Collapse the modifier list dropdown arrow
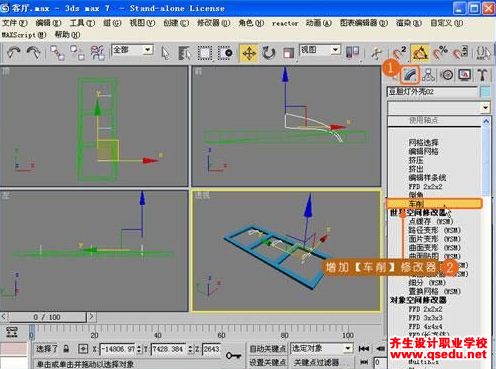Screen dimensions: 496x369 point(485,108)
